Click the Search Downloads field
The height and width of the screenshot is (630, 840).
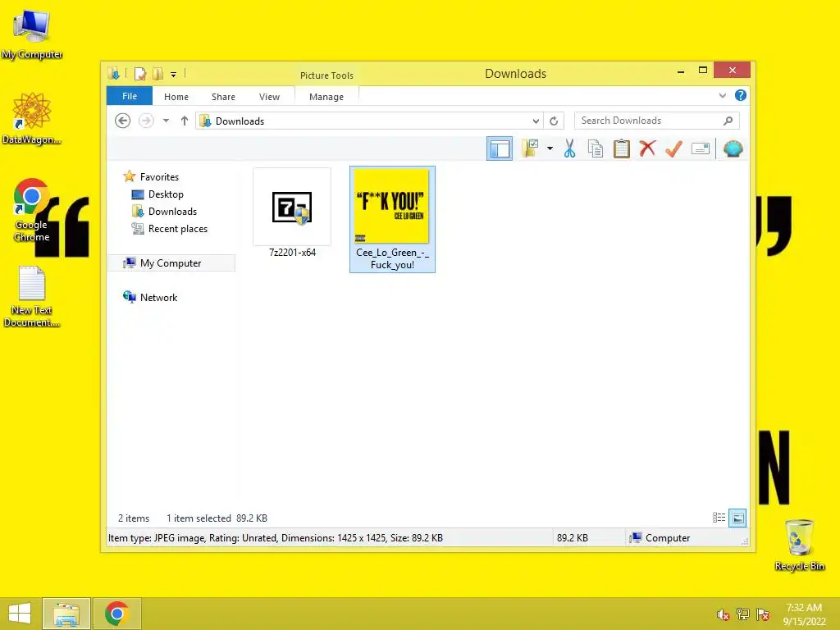pyautogui.click(x=656, y=121)
